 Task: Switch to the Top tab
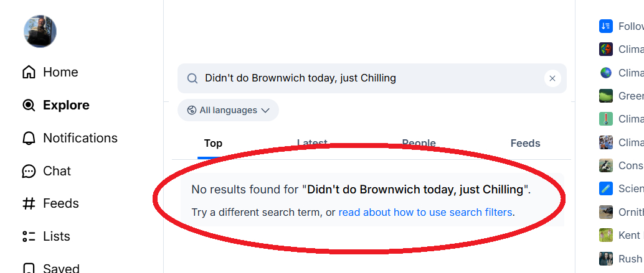coord(213,143)
